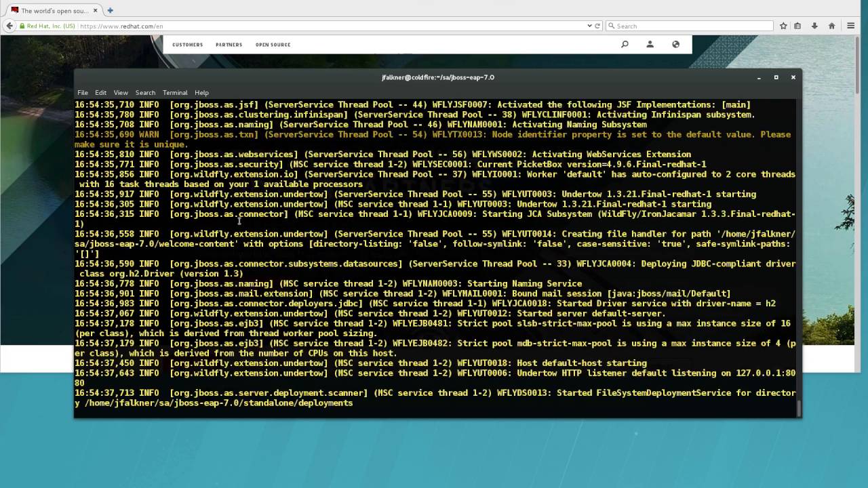The image size is (868, 488).
Task: Maximize the terminal window
Action: 776,77
